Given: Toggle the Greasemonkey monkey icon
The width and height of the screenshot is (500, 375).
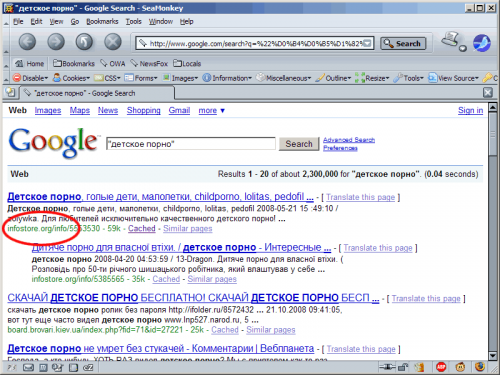Looking at the screenshot, I should click(460, 367).
